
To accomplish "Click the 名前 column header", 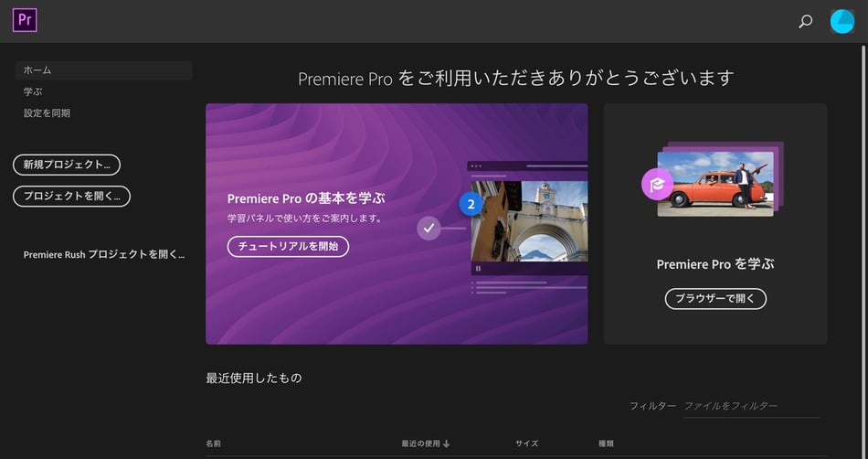I will (213, 443).
